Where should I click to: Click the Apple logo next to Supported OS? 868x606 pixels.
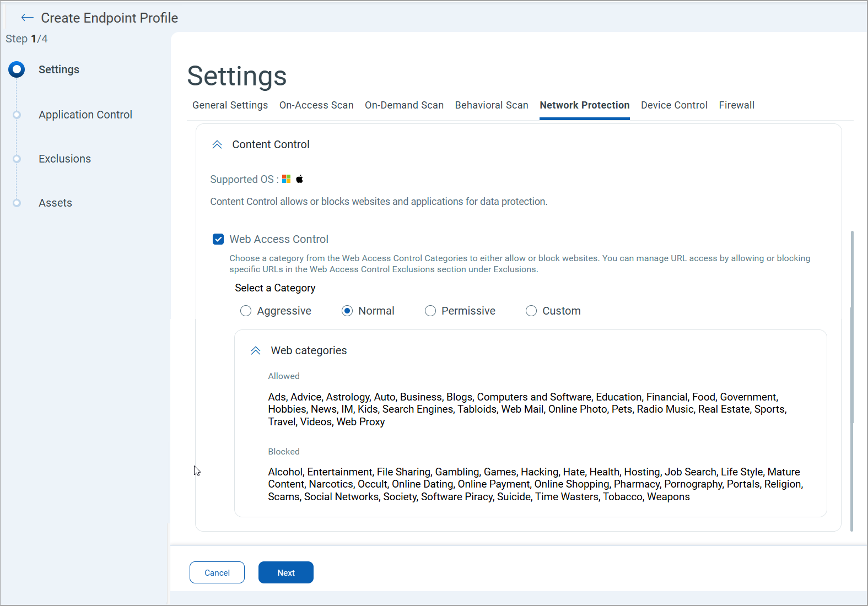pyautogui.click(x=300, y=179)
